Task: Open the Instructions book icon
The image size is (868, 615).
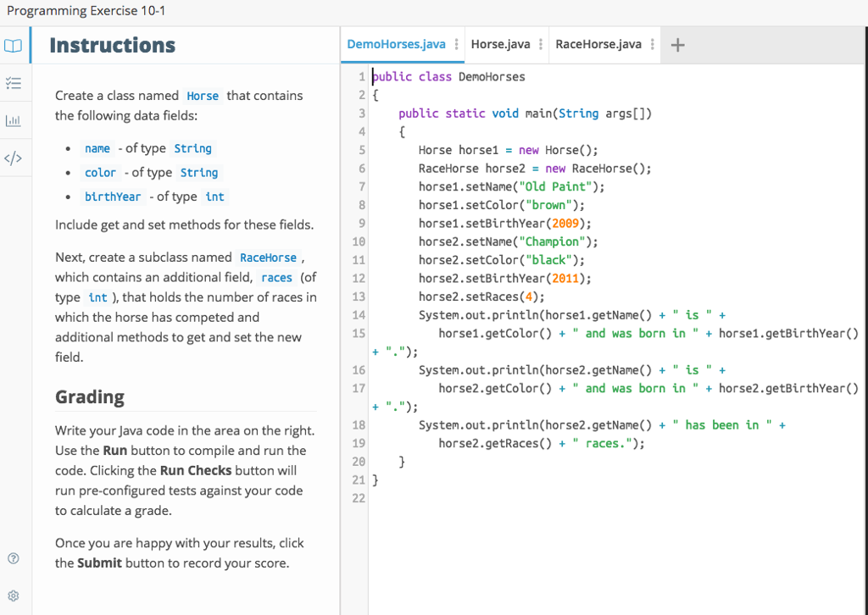Action: pos(13,45)
